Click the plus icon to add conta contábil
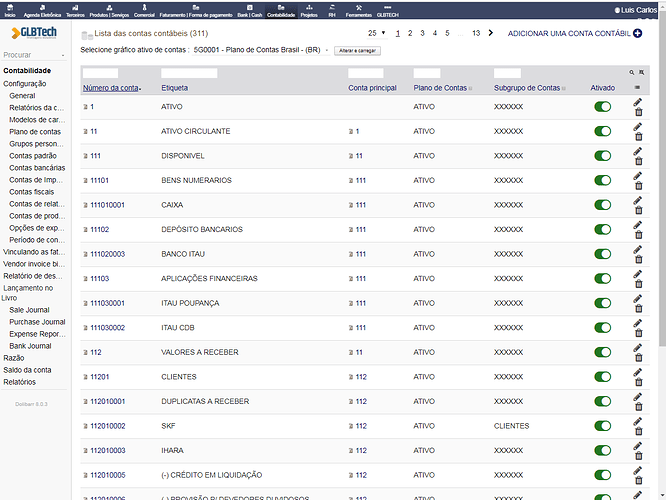 tap(637, 33)
